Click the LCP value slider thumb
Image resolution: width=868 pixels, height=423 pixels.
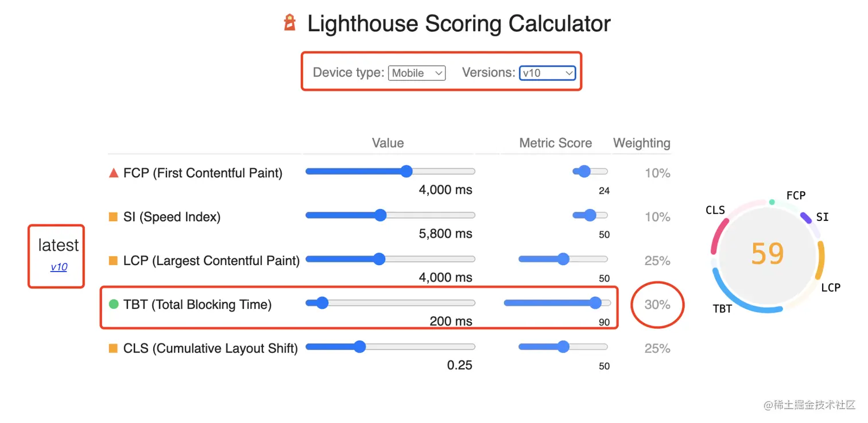click(379, 259)
